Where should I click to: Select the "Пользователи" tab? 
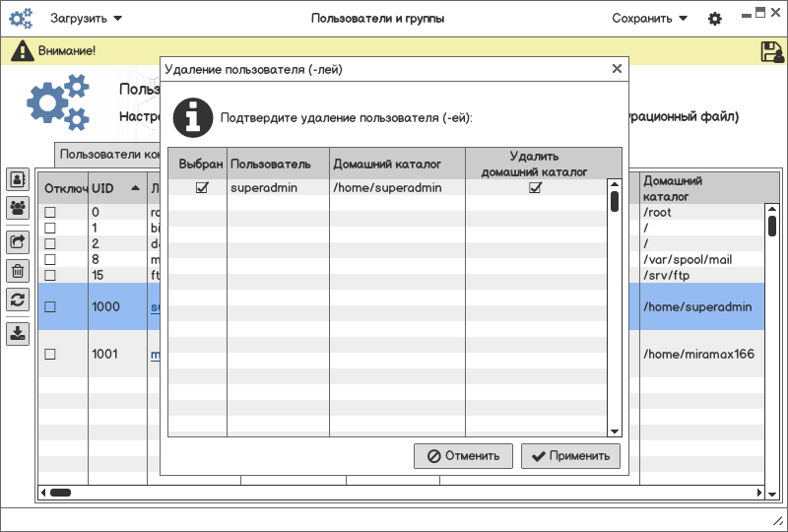coord(108,154)
